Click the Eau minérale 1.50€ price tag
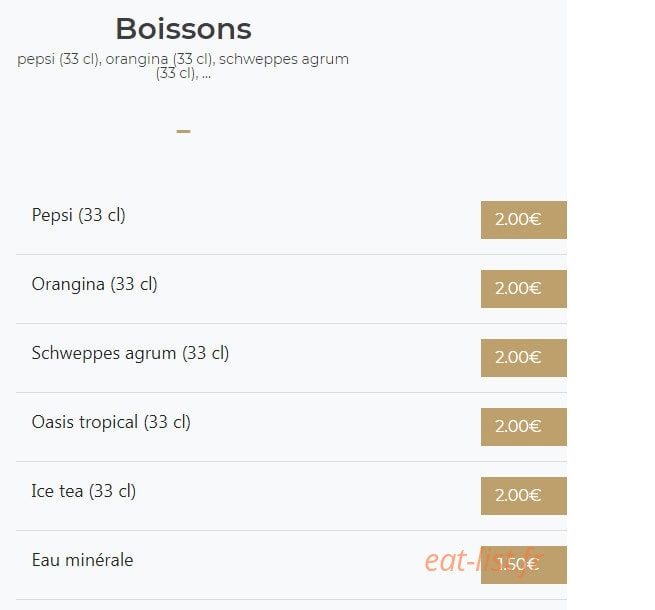 pyautogui.click(x=523, y=564)
